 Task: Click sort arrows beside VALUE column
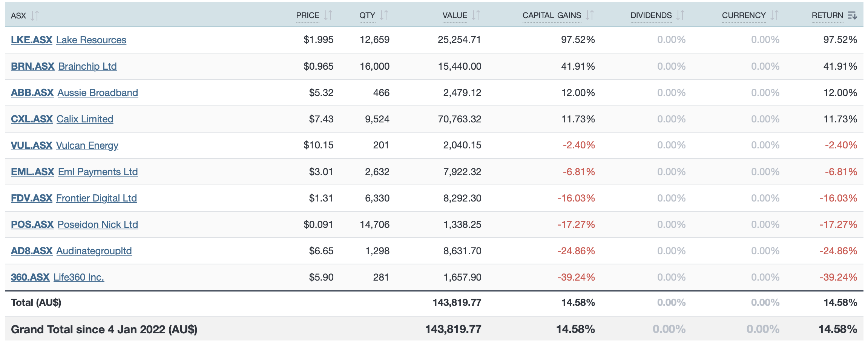[x=476, y=15]
